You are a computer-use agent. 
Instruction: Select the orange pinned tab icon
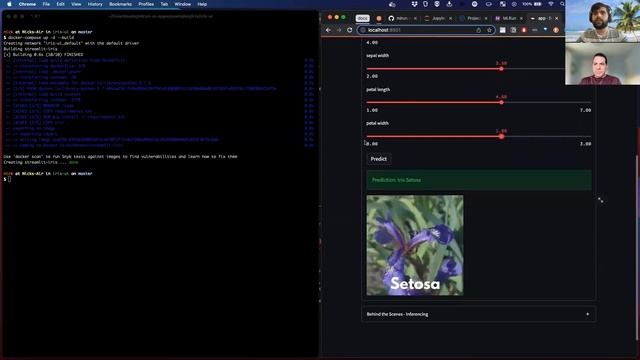(x=379, y=18)
